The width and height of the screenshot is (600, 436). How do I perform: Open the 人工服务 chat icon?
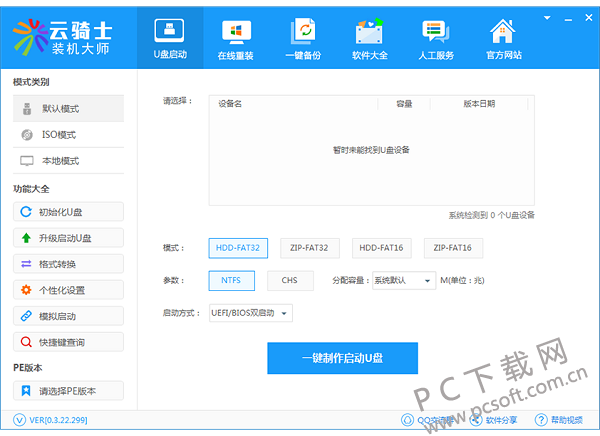(x=436, y=32)
